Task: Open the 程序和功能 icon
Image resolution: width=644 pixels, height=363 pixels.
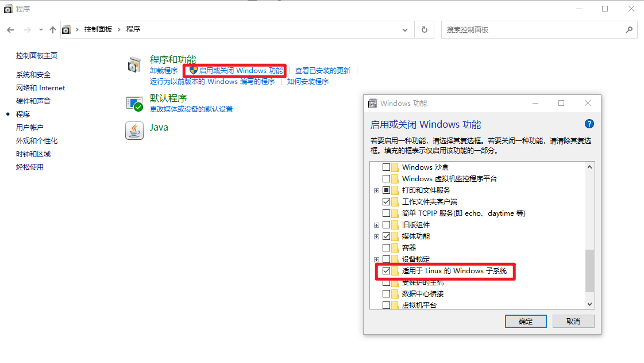Action: click(x=134, y=65)
